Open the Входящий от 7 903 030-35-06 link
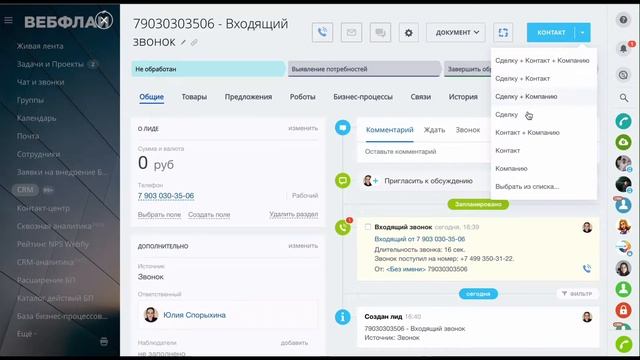 point(420,239)
